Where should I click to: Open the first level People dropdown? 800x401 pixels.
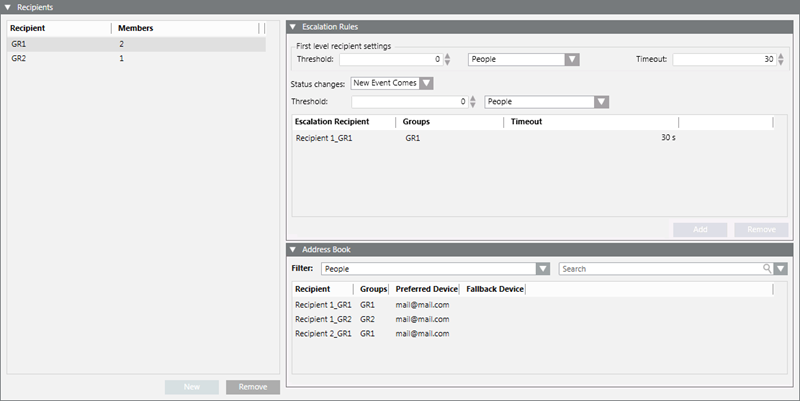coord(571,60)
